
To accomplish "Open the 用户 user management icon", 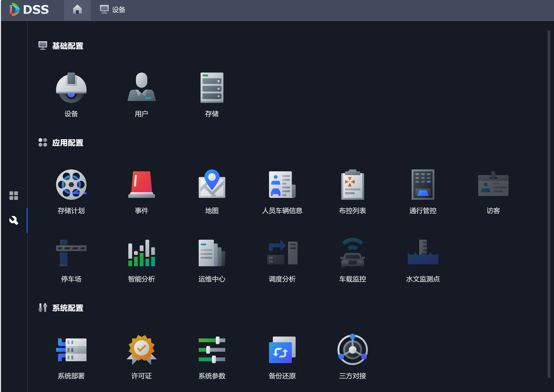I will [142, 87].
